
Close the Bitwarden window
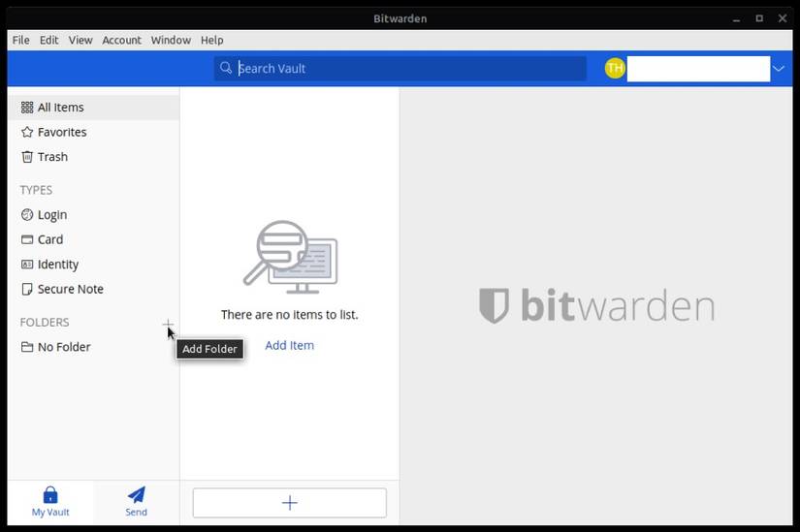pyautogui.click(x=783, y=18)
